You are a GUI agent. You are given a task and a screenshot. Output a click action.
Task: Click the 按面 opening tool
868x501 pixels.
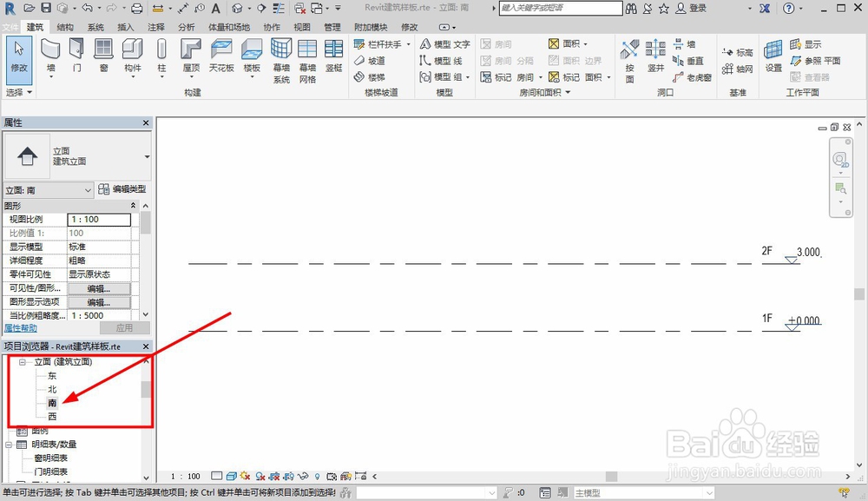630,61
